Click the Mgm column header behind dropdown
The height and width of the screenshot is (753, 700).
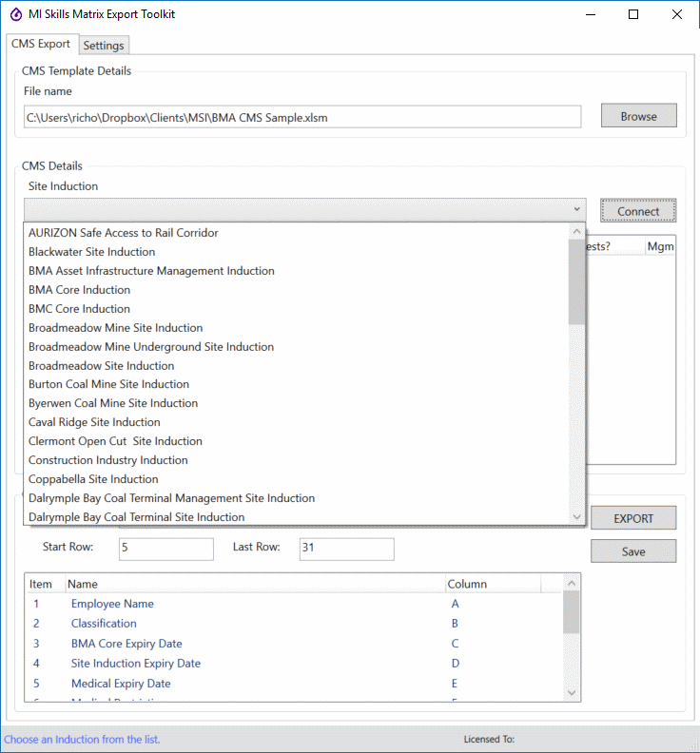click(660, 246)
